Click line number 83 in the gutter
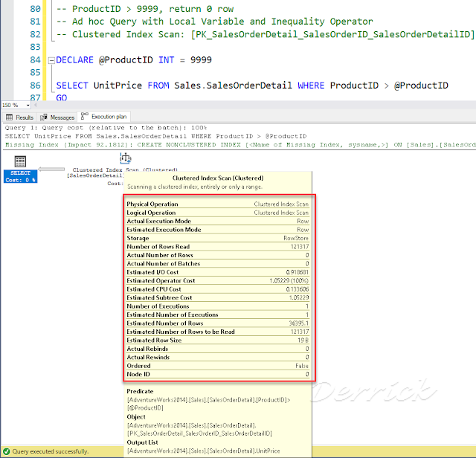Image resolution: width=476 pixels, height=458 pixels. pos(35,47)
